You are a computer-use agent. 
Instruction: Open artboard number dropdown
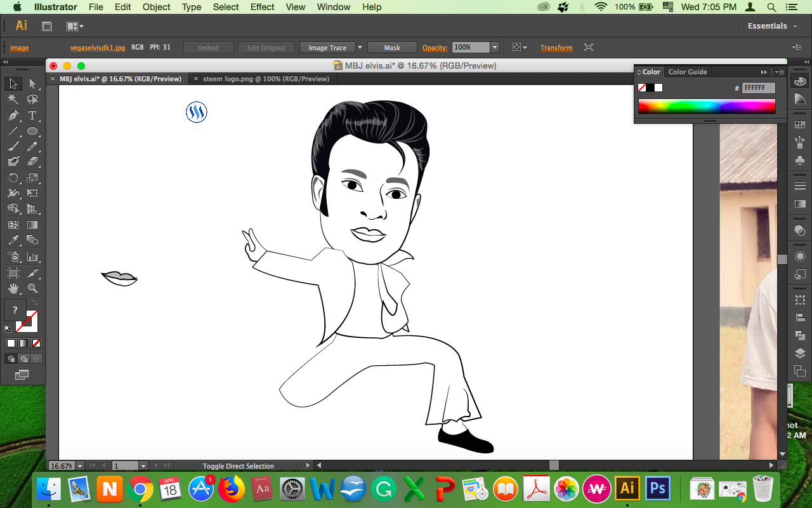tap(143, 465)
